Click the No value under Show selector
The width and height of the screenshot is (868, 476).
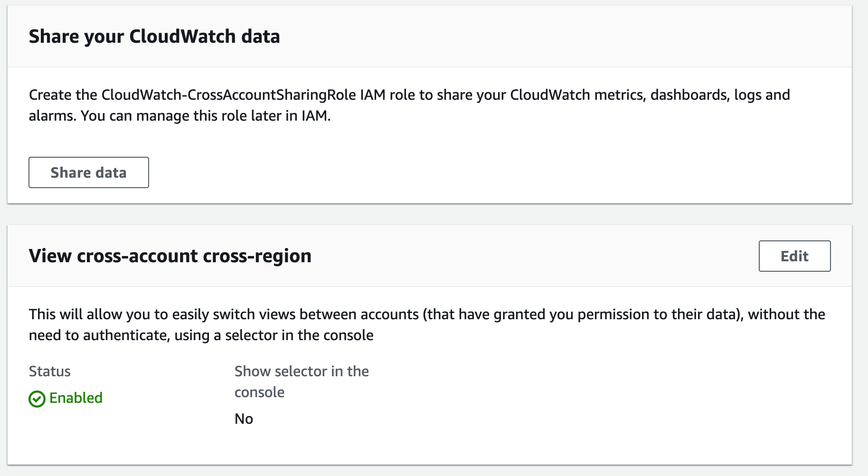tap(244, 419)
